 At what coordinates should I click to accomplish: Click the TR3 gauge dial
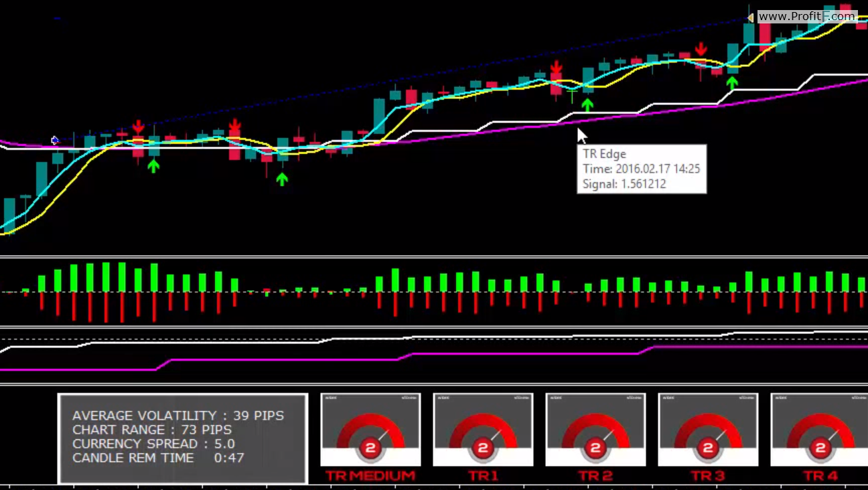(708, 430)
